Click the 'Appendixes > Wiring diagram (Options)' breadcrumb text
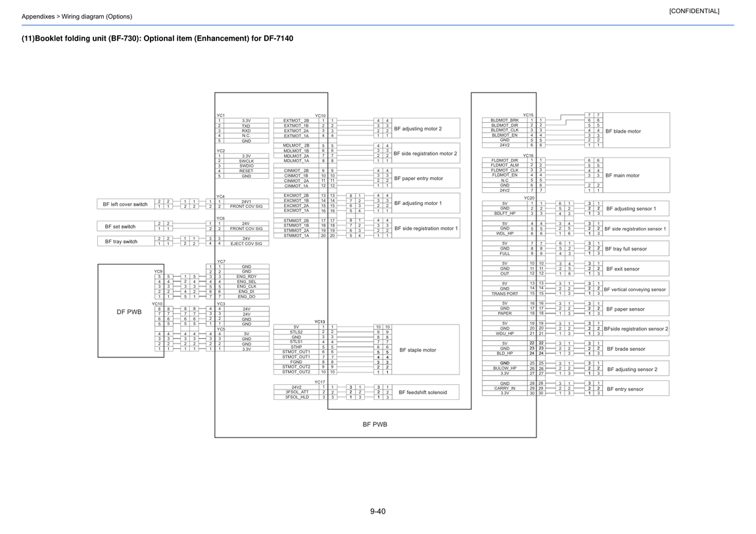Screen dimensions: 756x534 [x=77, y=16]
